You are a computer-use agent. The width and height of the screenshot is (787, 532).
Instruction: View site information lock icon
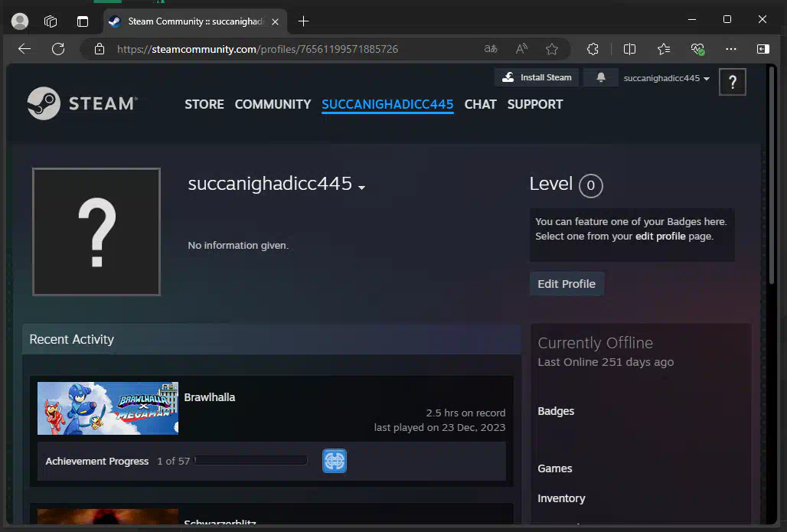click(100, 49)
